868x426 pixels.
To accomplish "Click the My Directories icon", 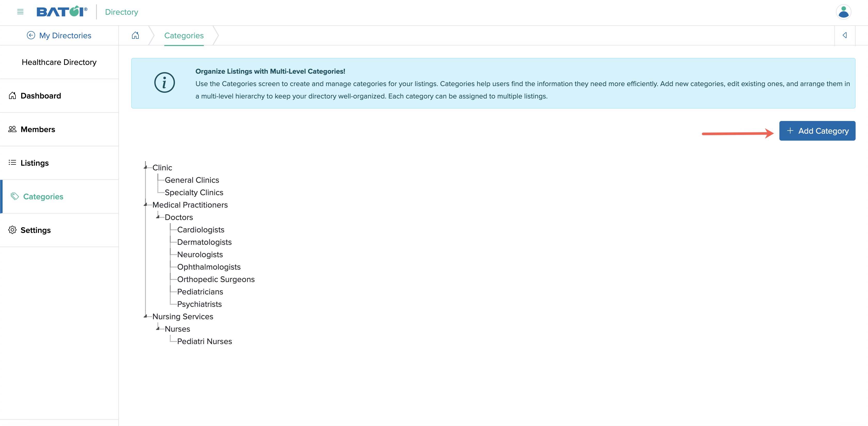I will [30, 35].
